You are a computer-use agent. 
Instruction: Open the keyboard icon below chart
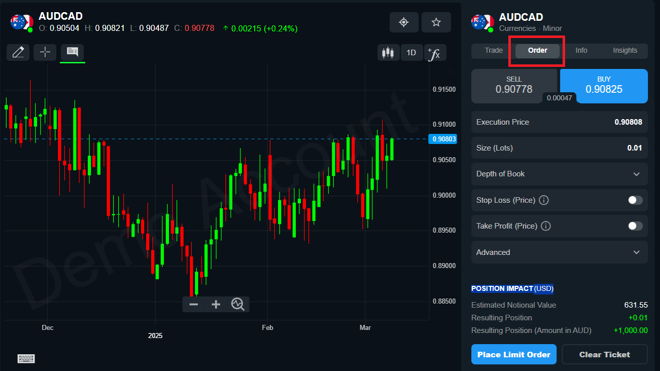pos(26,358)
